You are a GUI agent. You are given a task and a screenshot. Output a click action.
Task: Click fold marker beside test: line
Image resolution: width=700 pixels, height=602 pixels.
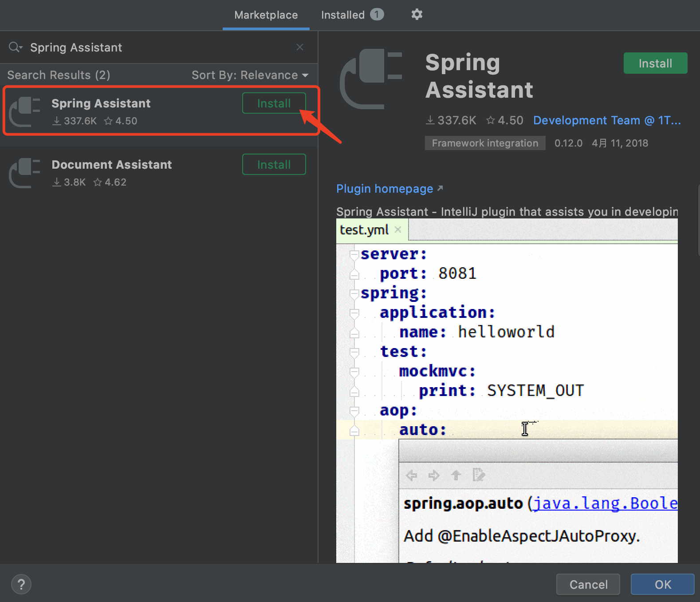coord(354,352)
